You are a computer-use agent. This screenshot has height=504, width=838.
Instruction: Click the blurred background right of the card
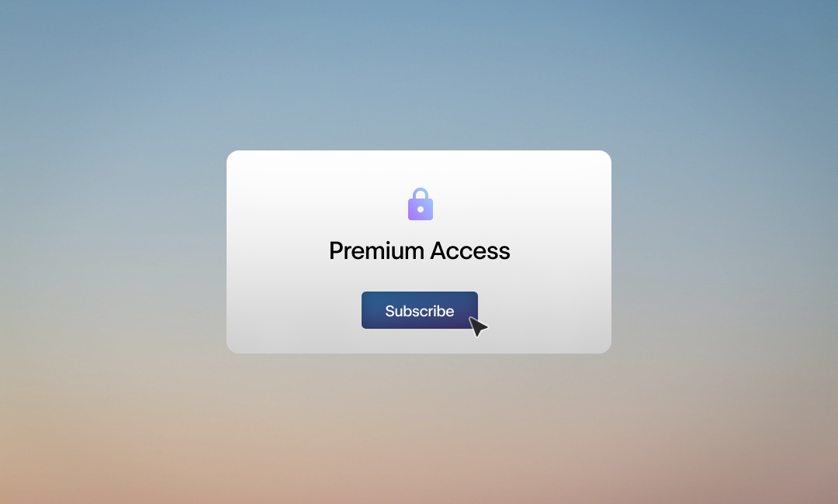(725, 252)
